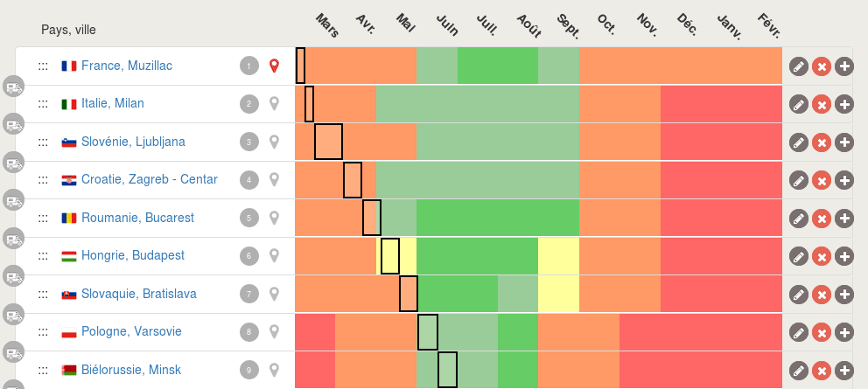Click the plus icon on the Pologne, Varsovie row
This screenshot has height=389, width=868.
[843, 332]
